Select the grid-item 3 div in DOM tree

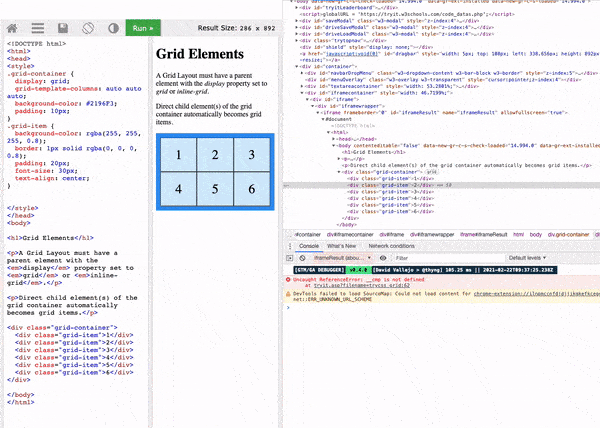(x=391, y=192)
